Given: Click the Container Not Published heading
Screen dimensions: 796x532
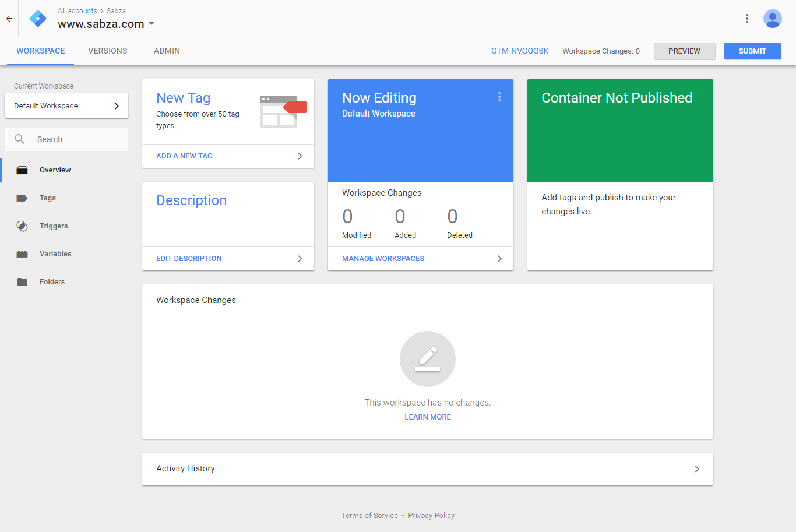Looking at the screenshot, I should tap(617, 98).
